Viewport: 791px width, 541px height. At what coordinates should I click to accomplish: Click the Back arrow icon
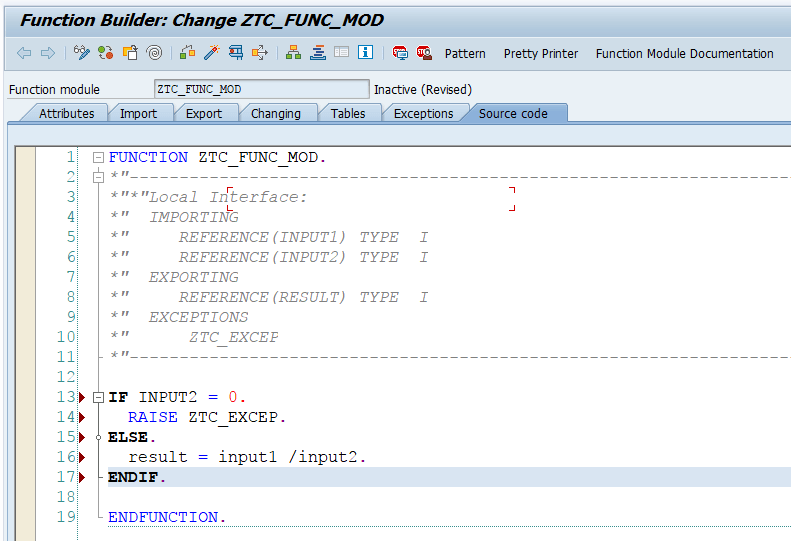point(24,53)
